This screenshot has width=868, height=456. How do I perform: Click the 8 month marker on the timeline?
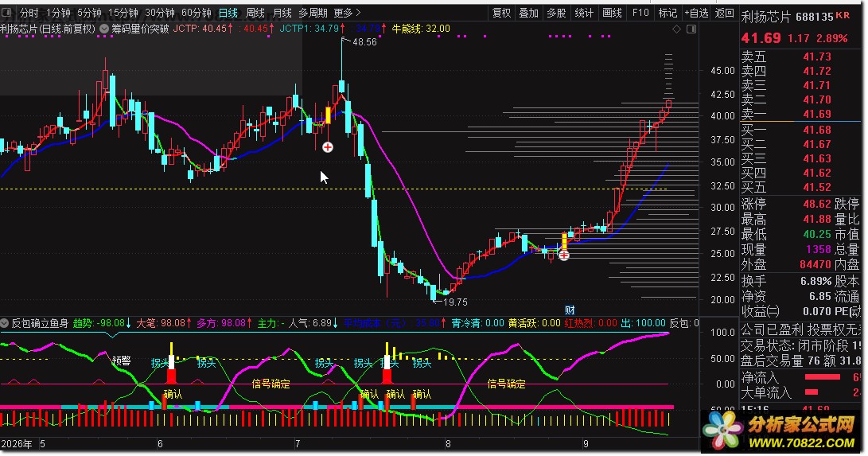(x=449, y=444)
